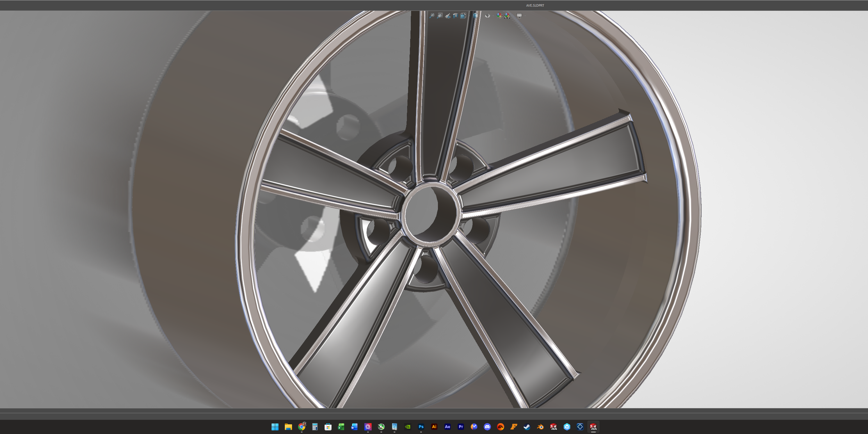This screenshot has height=434, width=868.
Task: Launch Premiere Pro from taskbar
Action: pos(461,427)
